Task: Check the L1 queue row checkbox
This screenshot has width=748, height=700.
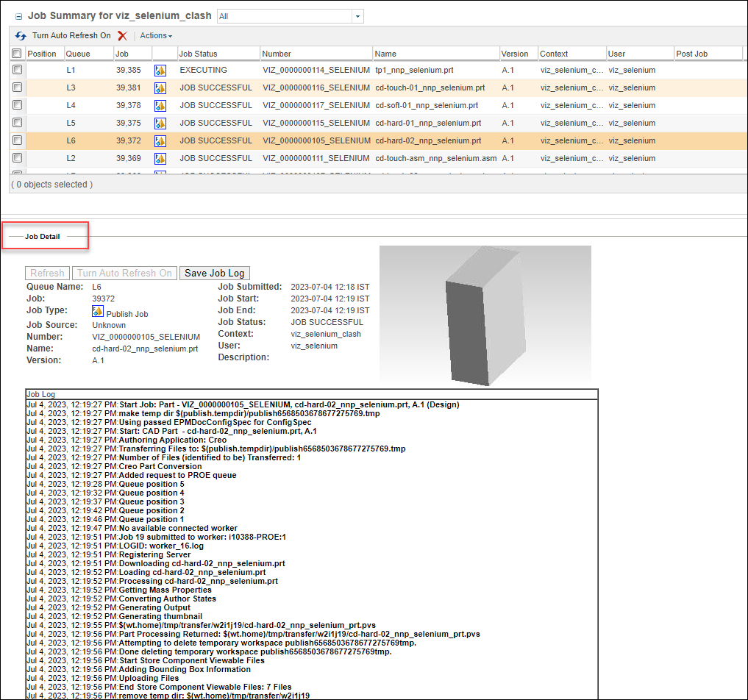Action: pos(18,70)
